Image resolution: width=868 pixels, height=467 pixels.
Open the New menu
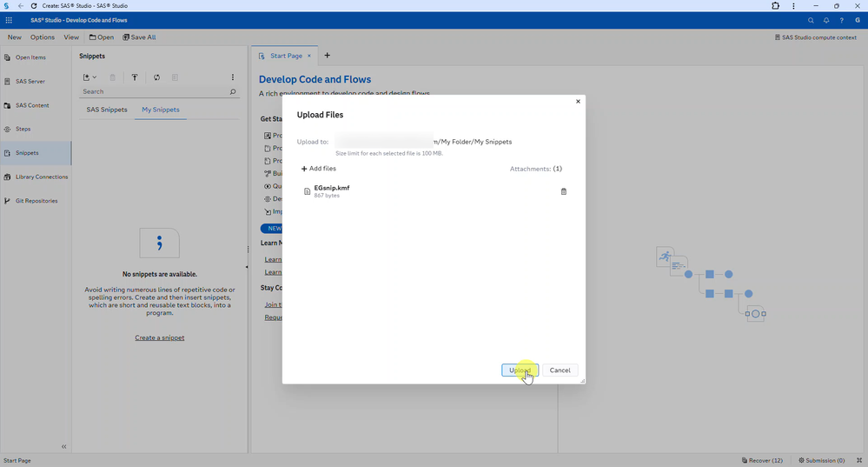coord(15,37)
